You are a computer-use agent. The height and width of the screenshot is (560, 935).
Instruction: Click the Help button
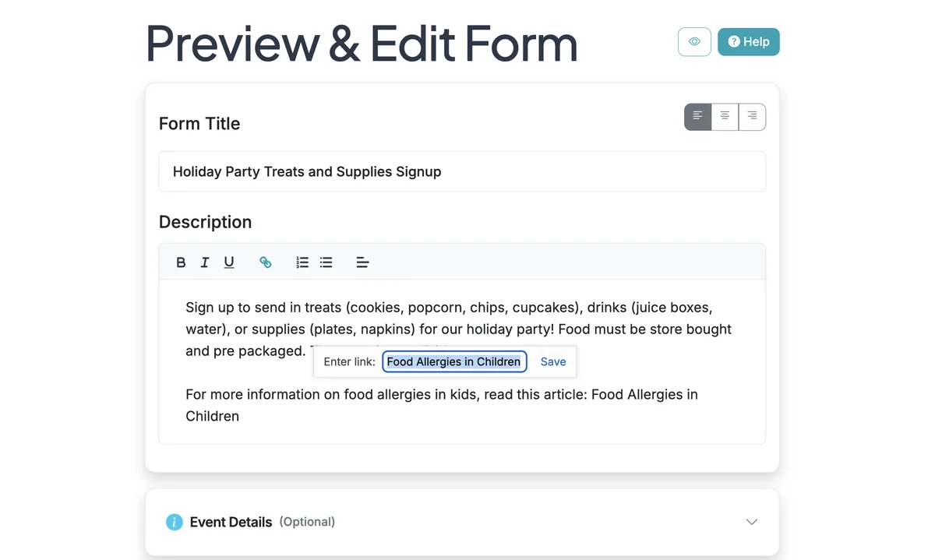pyautogui.click(x=748, y=41)
